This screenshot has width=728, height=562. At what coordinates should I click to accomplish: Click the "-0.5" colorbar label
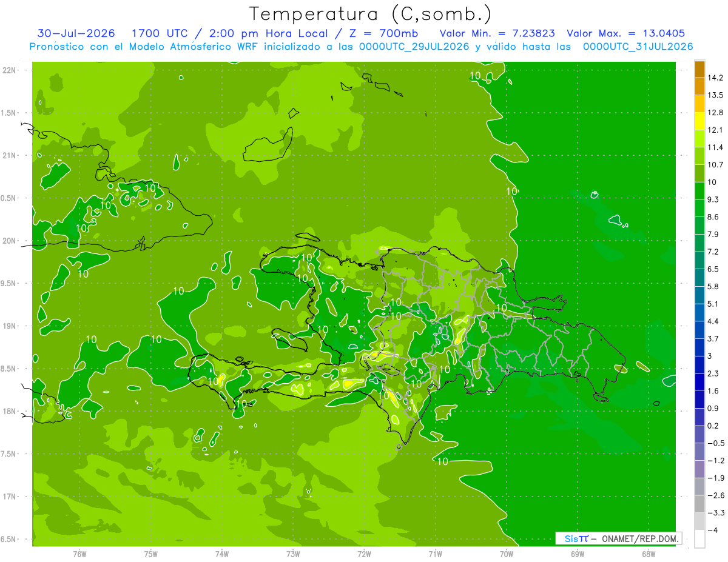tap(717, 443)
